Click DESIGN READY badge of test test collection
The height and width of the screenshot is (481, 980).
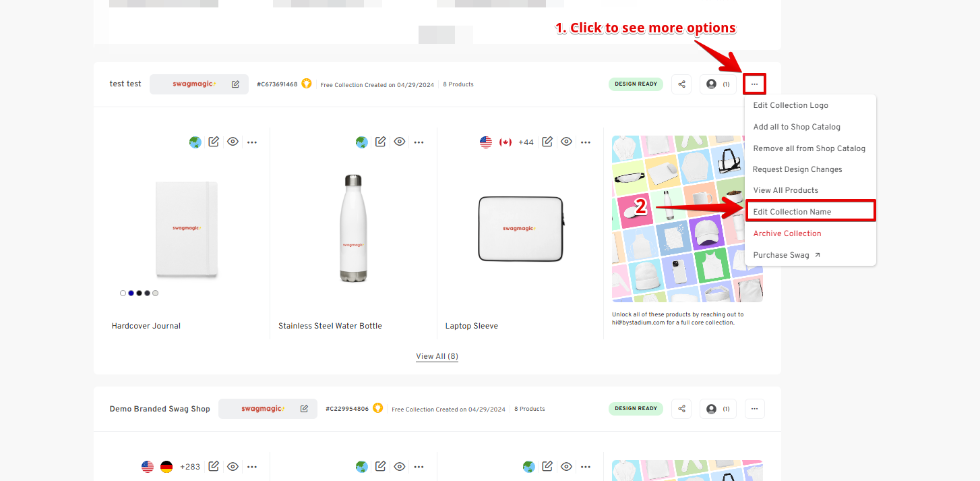point(636,84)
